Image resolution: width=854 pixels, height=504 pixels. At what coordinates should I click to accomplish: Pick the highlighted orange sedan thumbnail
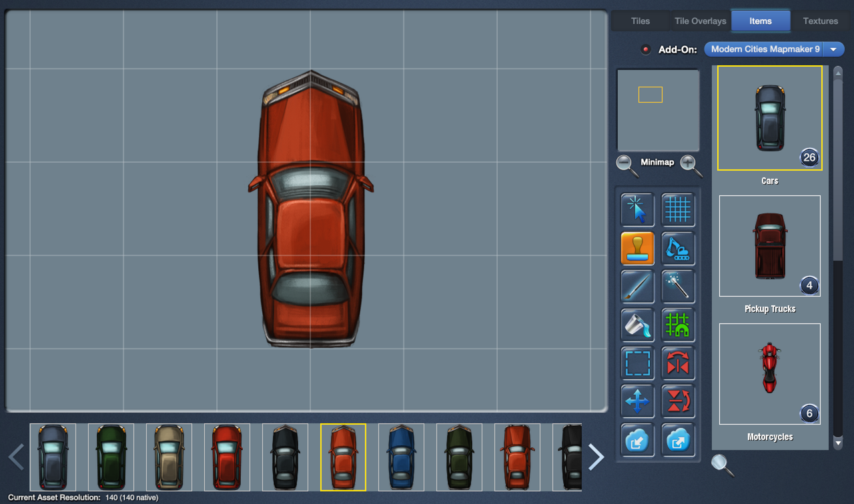[x=343, y=457]
